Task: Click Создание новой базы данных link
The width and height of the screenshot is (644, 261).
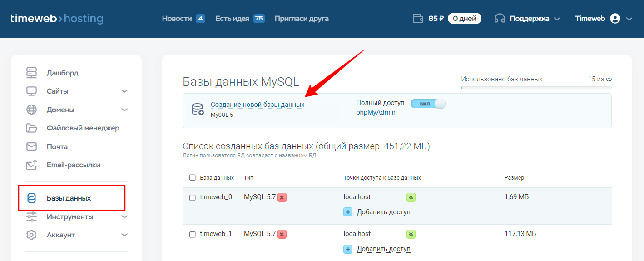Action: click(258, 105)
